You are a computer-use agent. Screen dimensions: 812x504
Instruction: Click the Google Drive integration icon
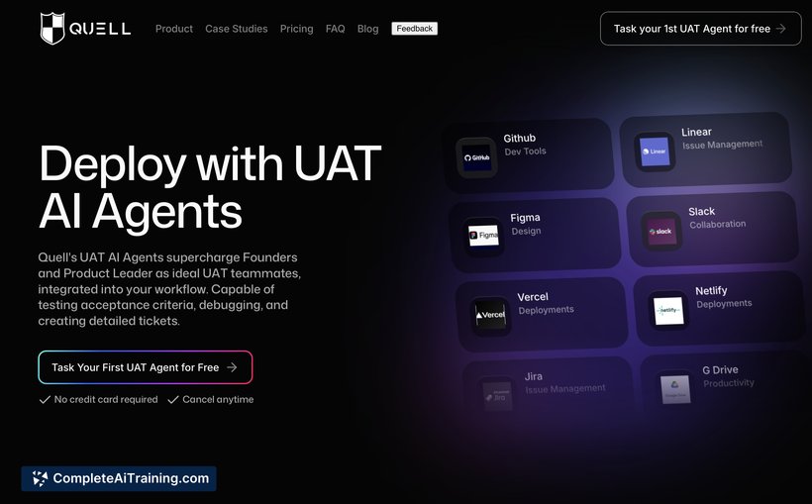pyautogui.click(x=675, y=389)
